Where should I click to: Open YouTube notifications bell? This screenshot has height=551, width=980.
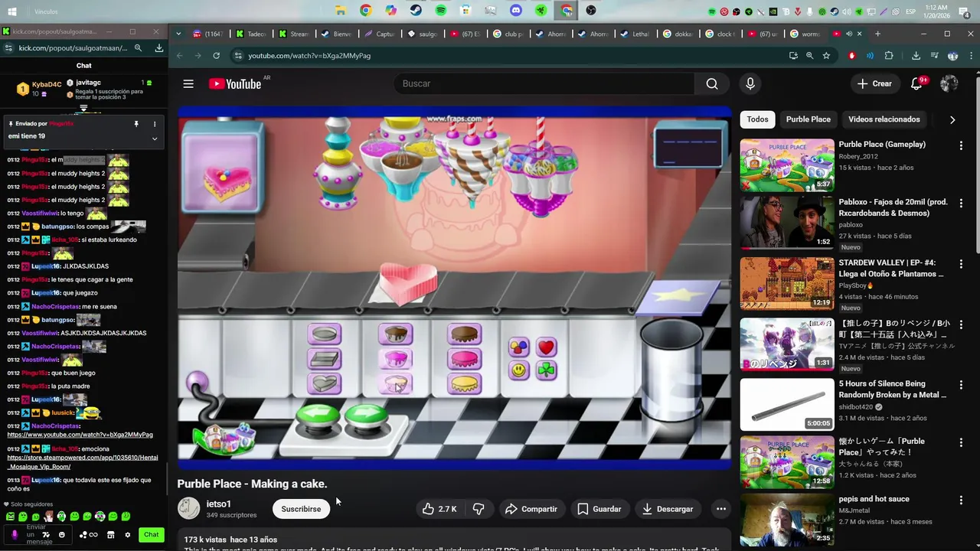916,83
